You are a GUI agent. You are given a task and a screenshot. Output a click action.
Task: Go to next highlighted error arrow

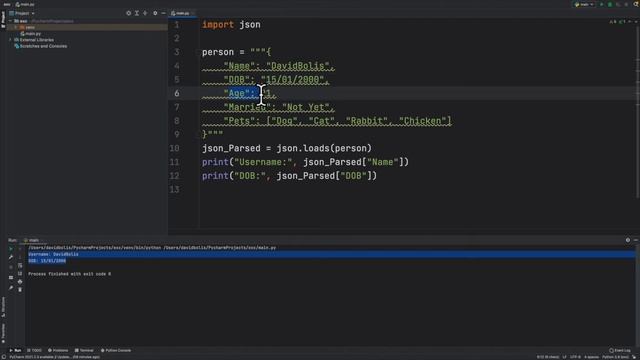636,22
